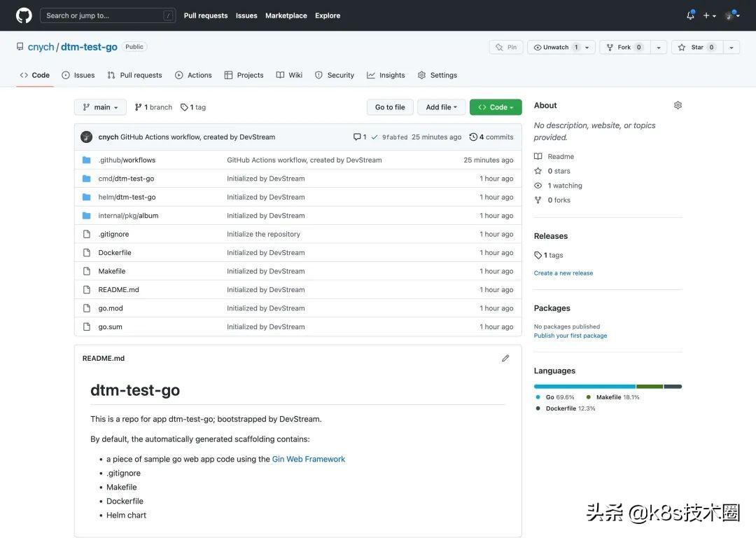Switch to the Settings tab
The height and width of the screenshot is (538, 756).
tap(437, 75)
